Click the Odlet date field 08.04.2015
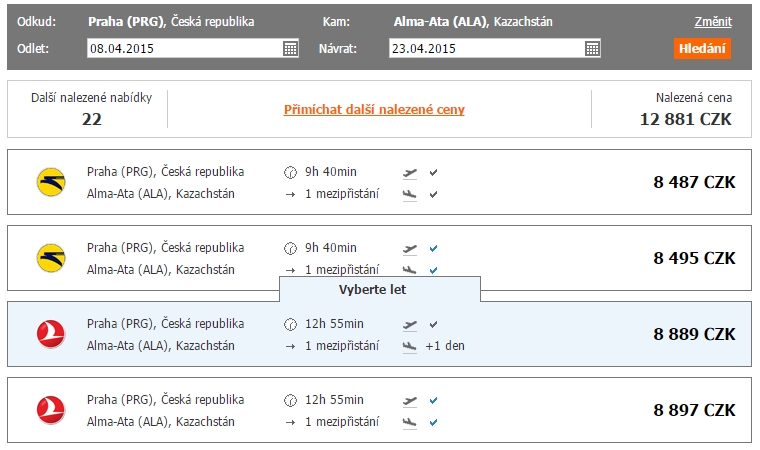 click(184, 48)
